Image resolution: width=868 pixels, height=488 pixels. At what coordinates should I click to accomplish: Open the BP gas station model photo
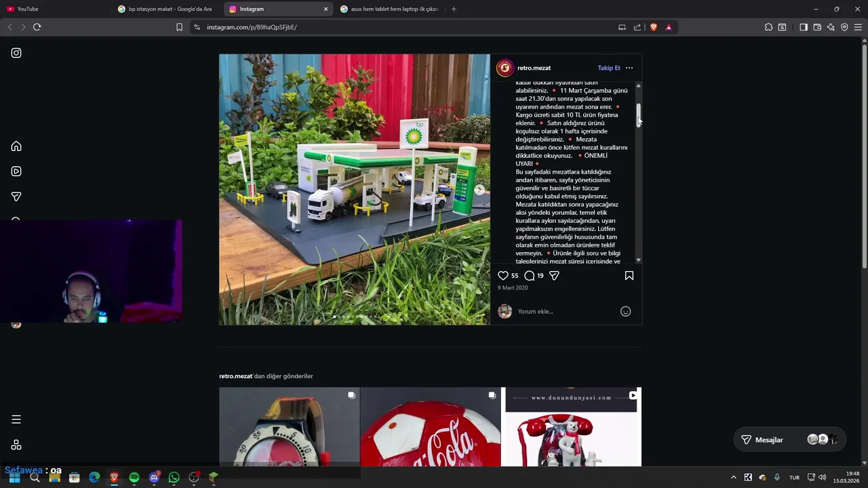point(354,189)
